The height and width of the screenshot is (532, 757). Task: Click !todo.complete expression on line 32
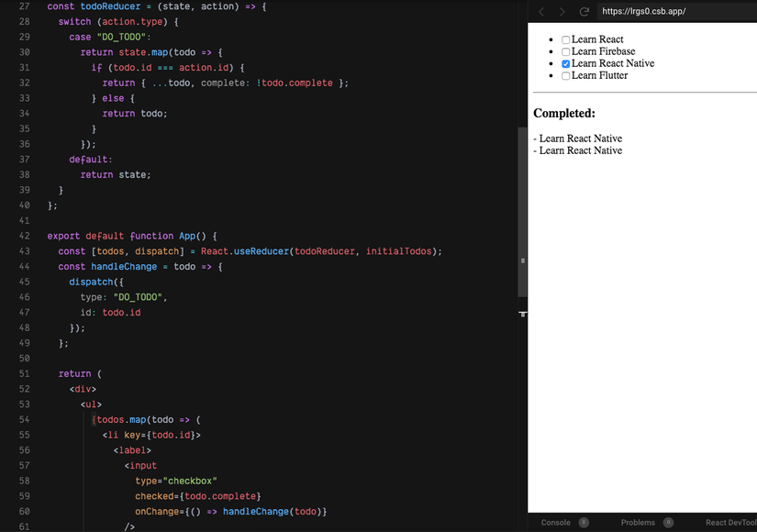point(295,83)
